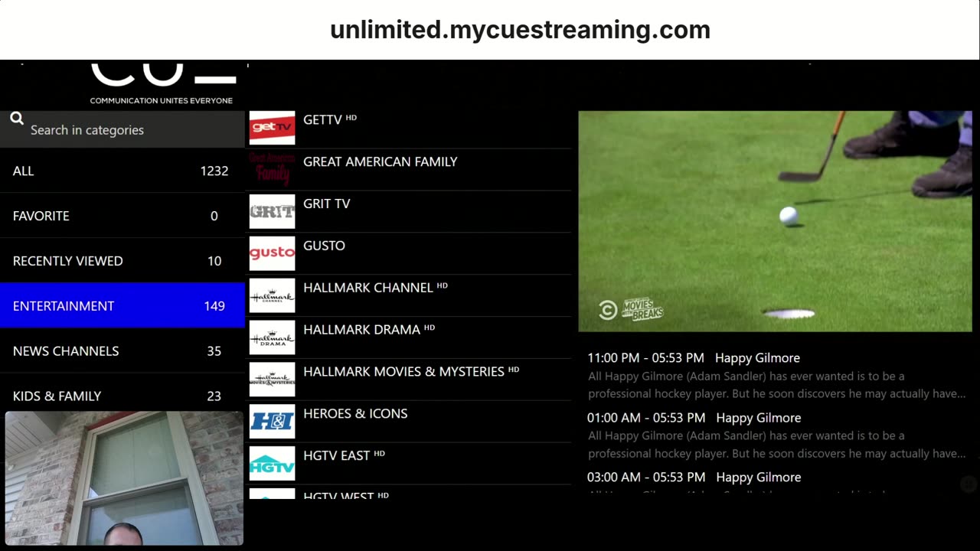The width and height of the screenshot is (980, 551).
Task: Click the Hallmark Movies & Mysteries logo
Action: (272, 380)
